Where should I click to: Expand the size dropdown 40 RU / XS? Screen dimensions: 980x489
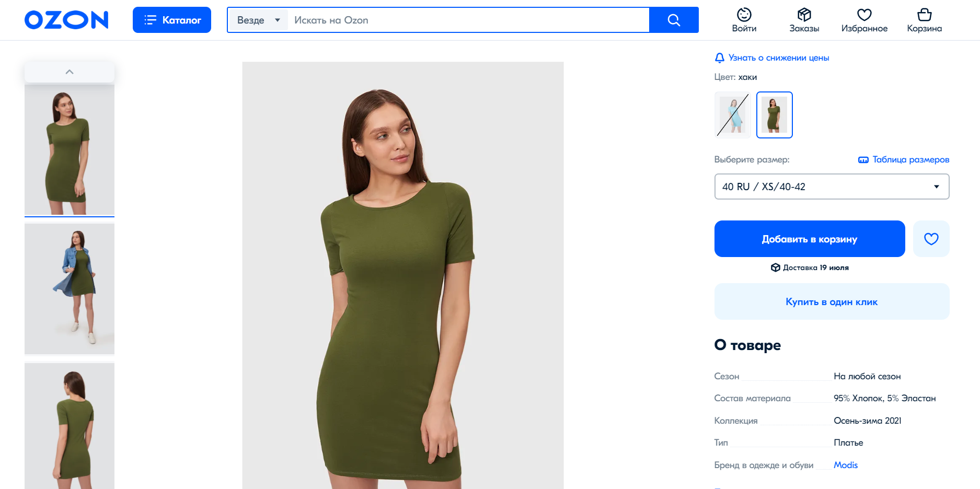click(832, 187)
